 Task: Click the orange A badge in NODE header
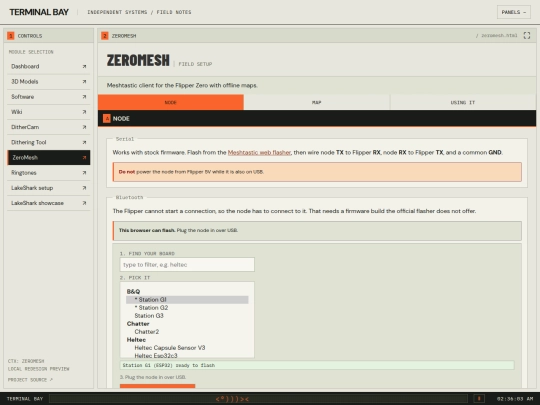pos(107,118)
